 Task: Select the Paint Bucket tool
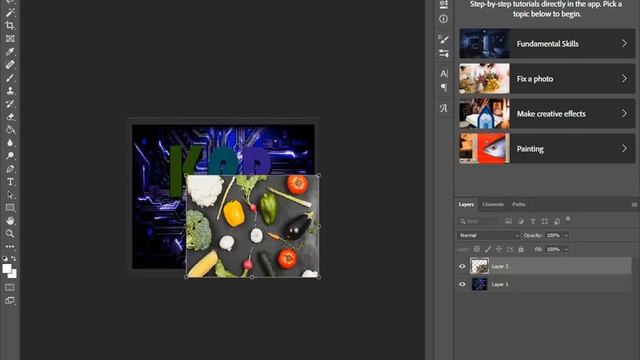coord(10,130)
